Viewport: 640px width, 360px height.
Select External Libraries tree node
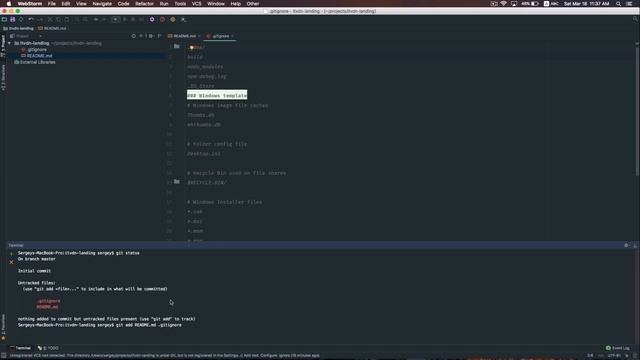[x=35, y=62]
